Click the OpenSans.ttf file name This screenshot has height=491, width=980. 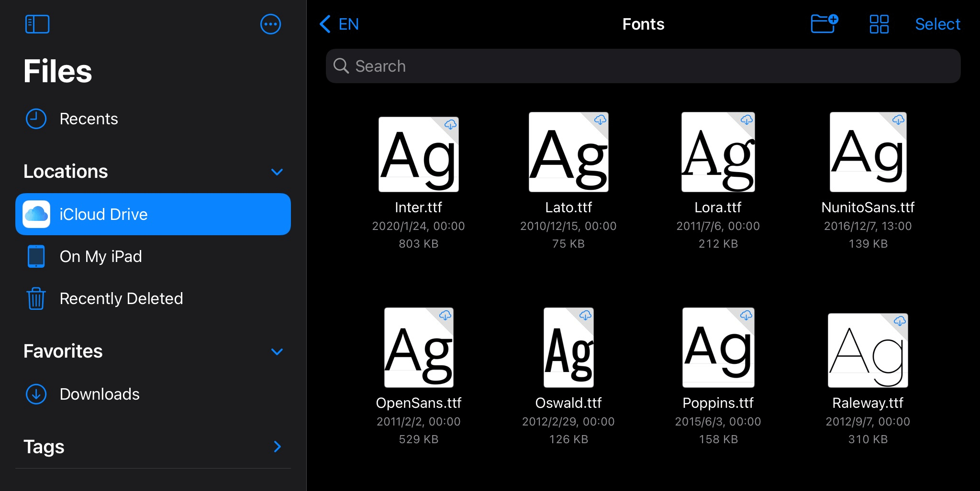419,403
